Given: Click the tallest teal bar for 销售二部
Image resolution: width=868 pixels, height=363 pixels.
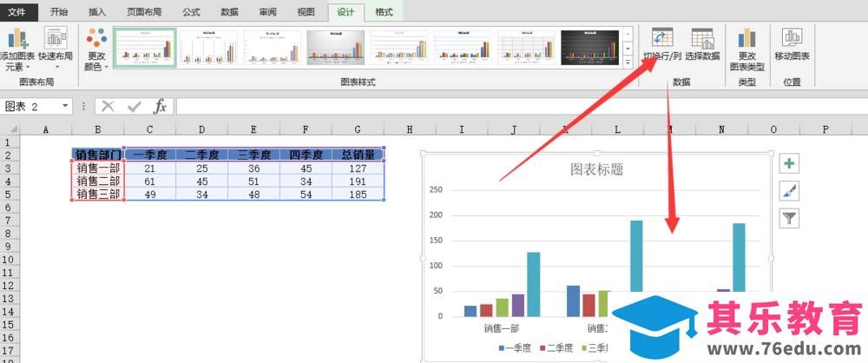Looking at the screenshot, I should (636, 256).
